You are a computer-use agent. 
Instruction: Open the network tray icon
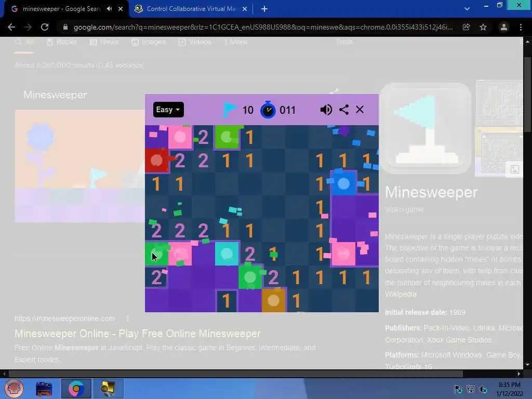[x=471, y=389]
